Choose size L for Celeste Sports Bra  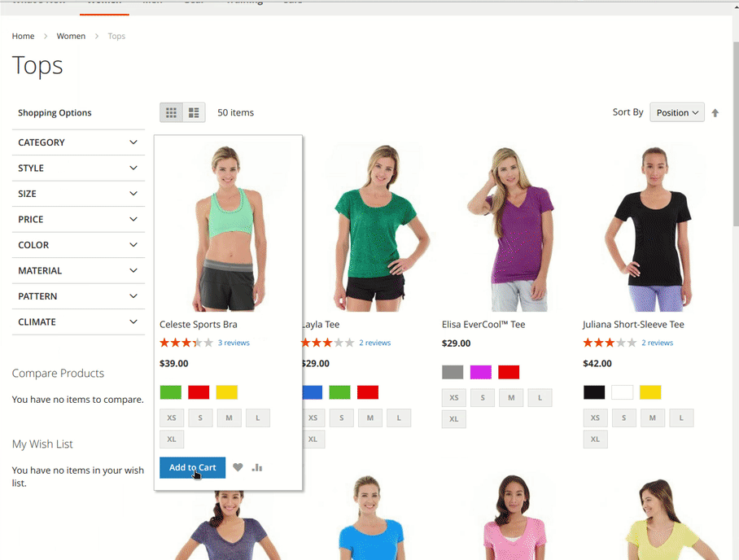(x=258, y=418)
